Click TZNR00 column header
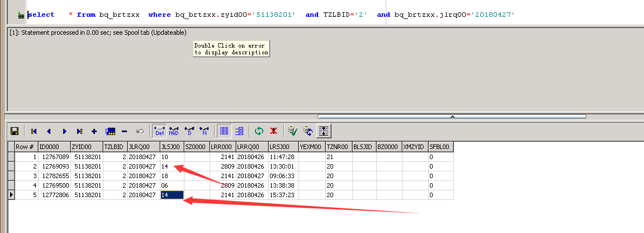Image resolution: width=644 pixels, height=233 pixels. pos(338,147)
